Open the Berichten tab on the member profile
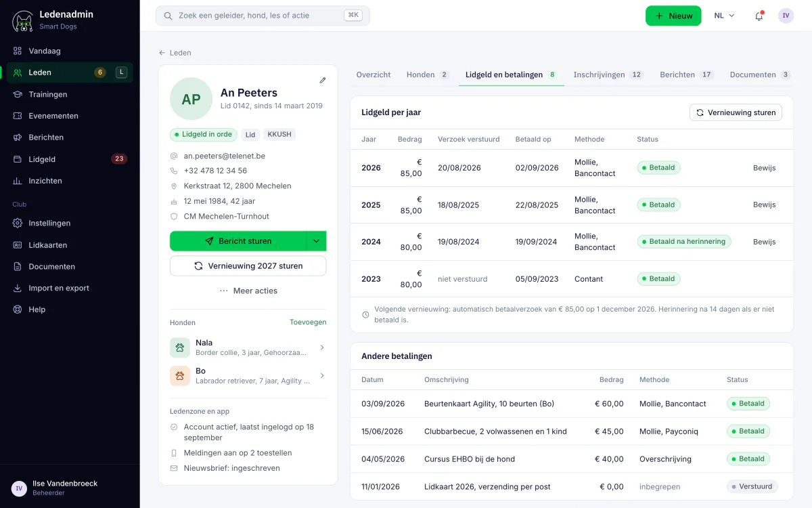The image size is (812, 508). [x=687, y=75]
